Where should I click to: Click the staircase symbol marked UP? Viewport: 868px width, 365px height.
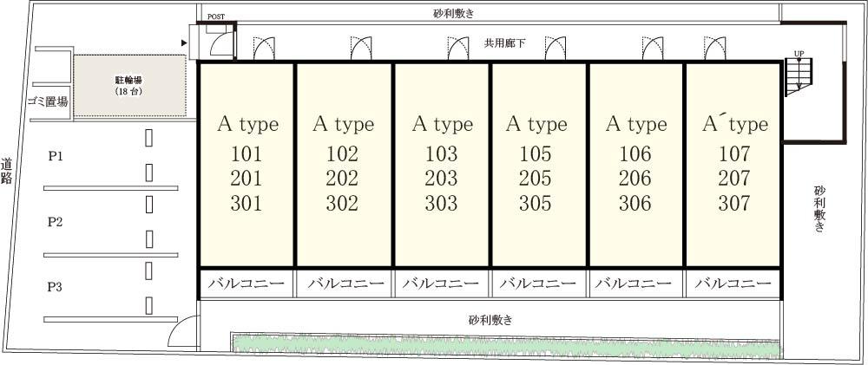point(799,76)
